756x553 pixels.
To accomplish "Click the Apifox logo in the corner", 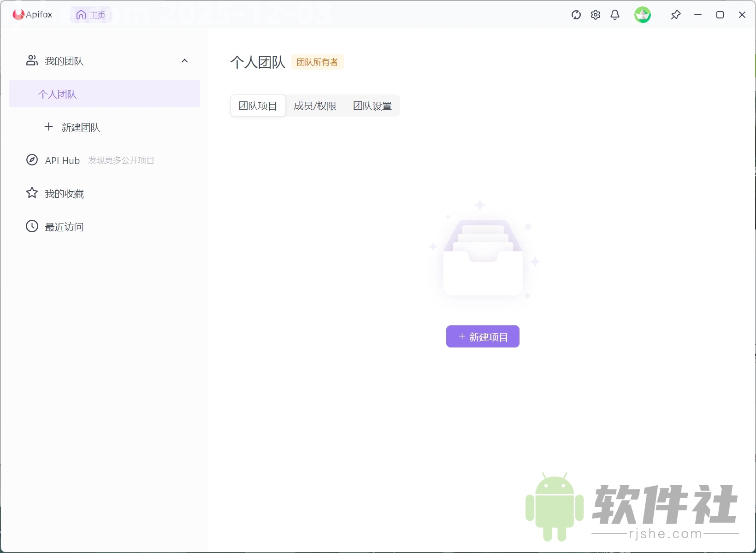I will click(x=18, y=14).
